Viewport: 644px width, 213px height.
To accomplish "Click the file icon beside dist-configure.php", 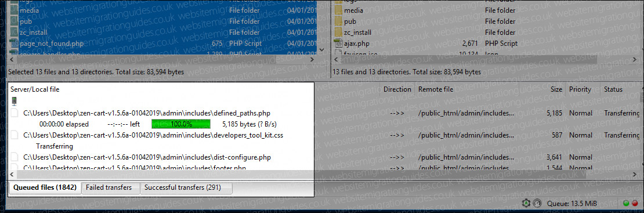I will [x=15, y=157].
